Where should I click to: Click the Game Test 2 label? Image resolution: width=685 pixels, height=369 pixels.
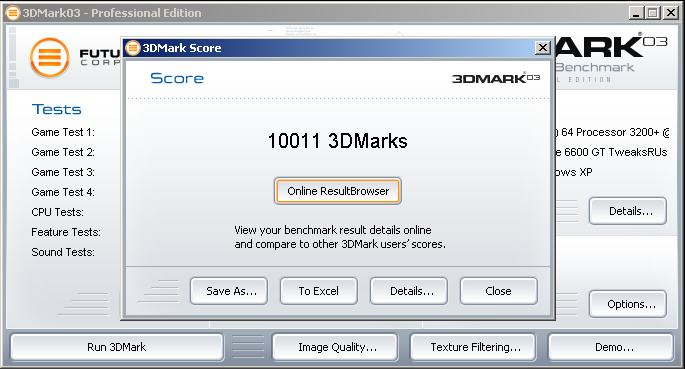click(63, 152)
